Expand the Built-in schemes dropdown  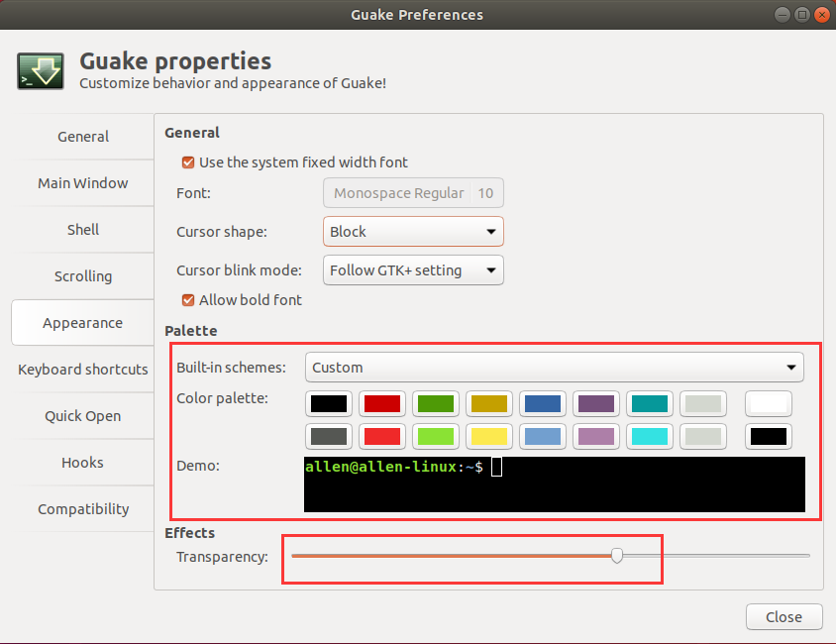555,368
